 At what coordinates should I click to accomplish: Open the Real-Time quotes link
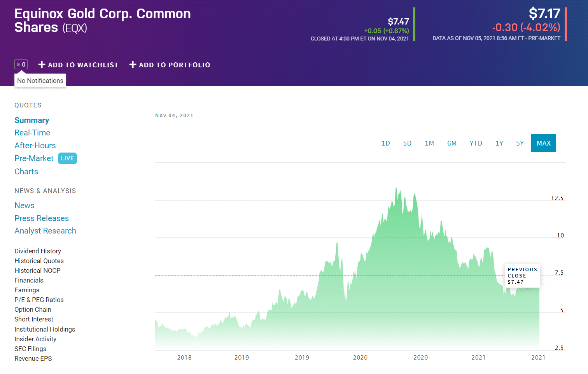(32, 133)
